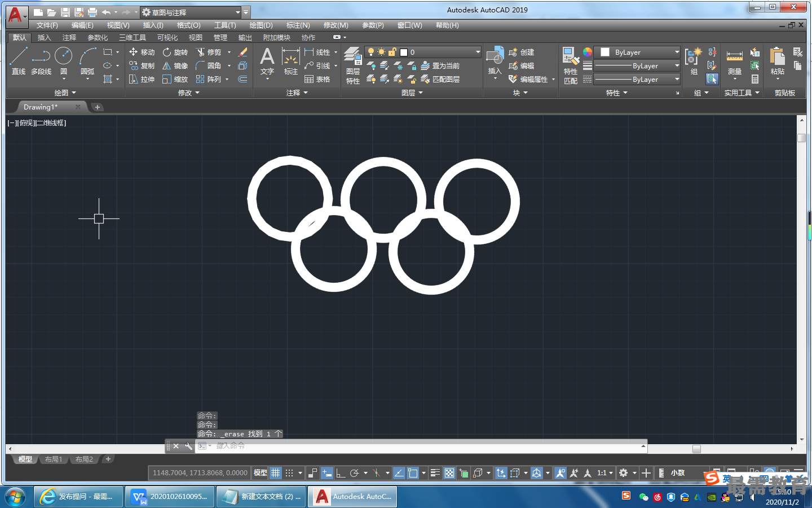Open the 修改(M) menu

point(336,25)
